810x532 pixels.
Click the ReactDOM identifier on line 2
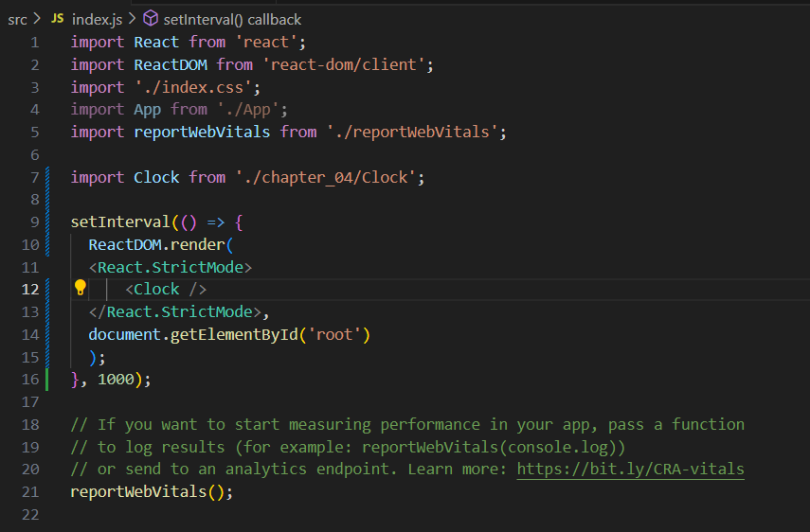click(x=171, y=65)
